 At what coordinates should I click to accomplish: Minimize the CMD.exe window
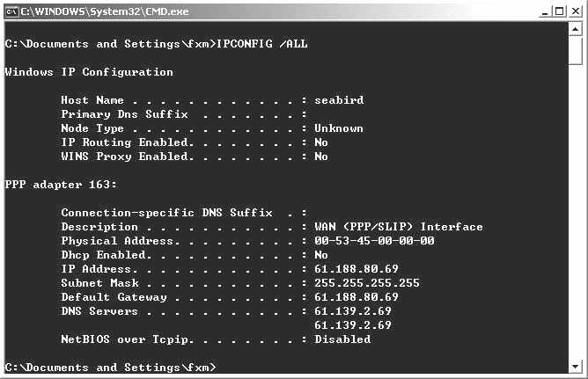tap(546, 10)
